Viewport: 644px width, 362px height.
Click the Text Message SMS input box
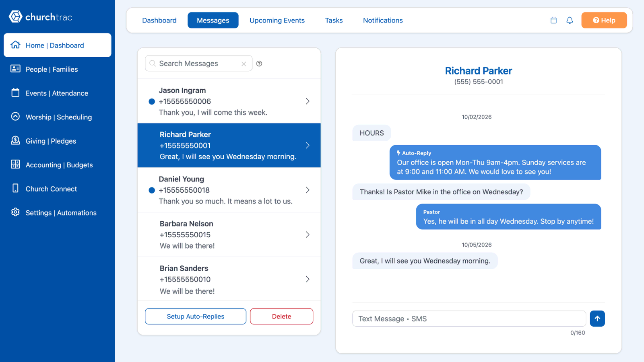click(469, 319)
